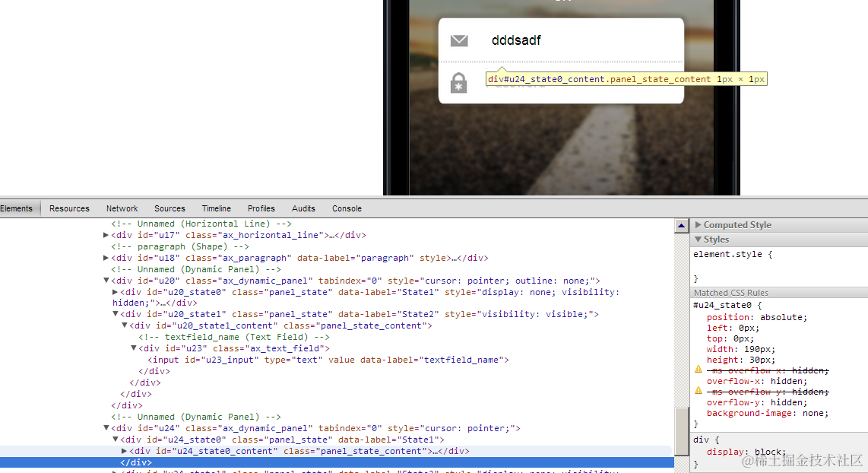Viewport: 868px width, 473px height.
Task: Click the background-image: none property
Action: [x=767, y=413]
